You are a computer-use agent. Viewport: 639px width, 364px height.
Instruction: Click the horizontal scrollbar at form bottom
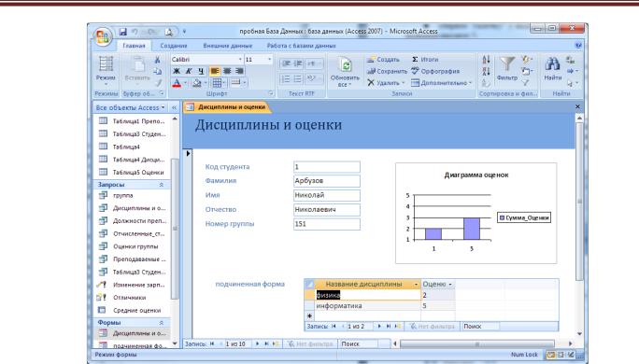click(477, 344)
